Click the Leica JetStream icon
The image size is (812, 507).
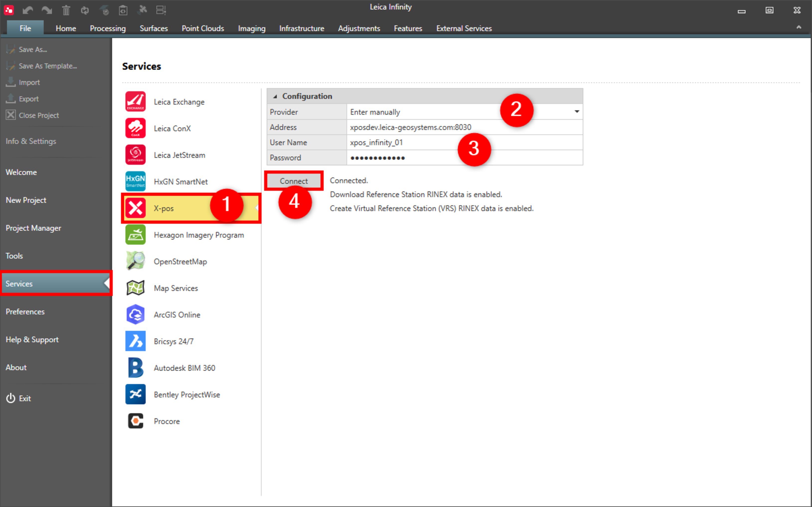click(x=135, y=155)
